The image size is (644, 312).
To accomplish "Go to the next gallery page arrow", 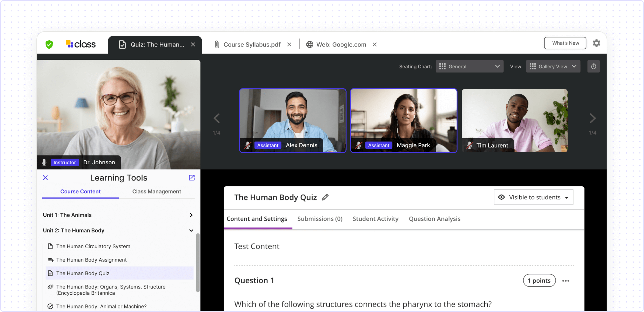I will tap(592, 118).
